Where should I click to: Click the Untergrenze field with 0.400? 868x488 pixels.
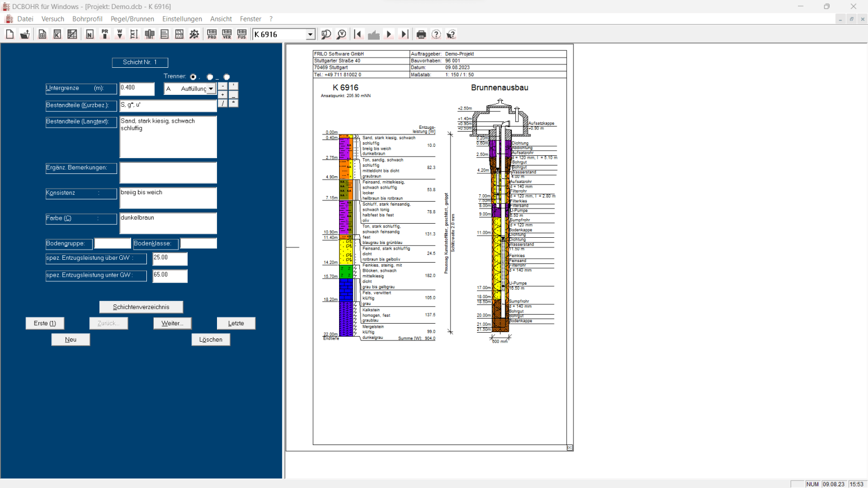[137, 89]
